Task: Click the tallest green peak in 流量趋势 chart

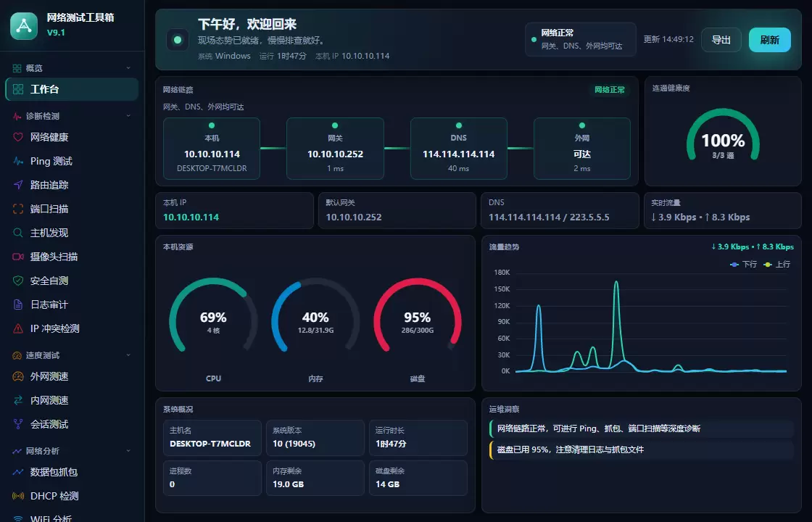Action: pos(616,282)
